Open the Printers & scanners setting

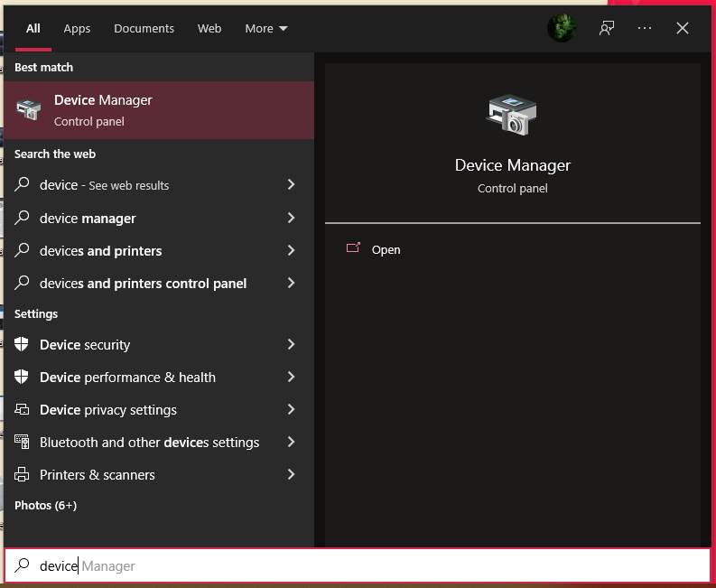click(x=97, y=475)
